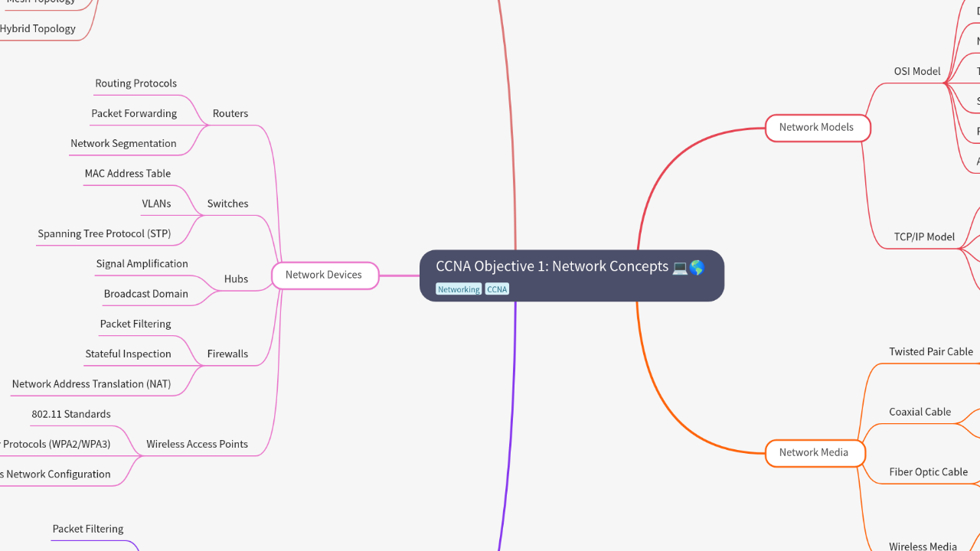Click 802.11 Standards text
The width and height of the screenshot is (980, 551).
point(71,414)
